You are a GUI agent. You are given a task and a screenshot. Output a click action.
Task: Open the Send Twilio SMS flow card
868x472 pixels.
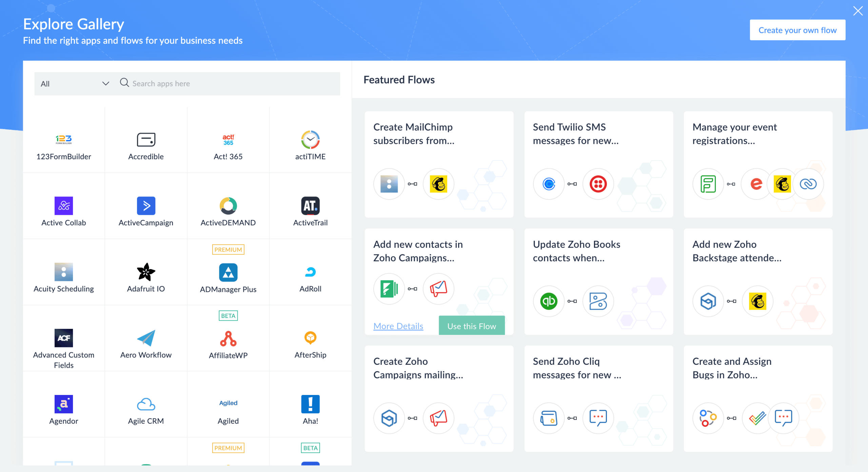coord(598,164)
